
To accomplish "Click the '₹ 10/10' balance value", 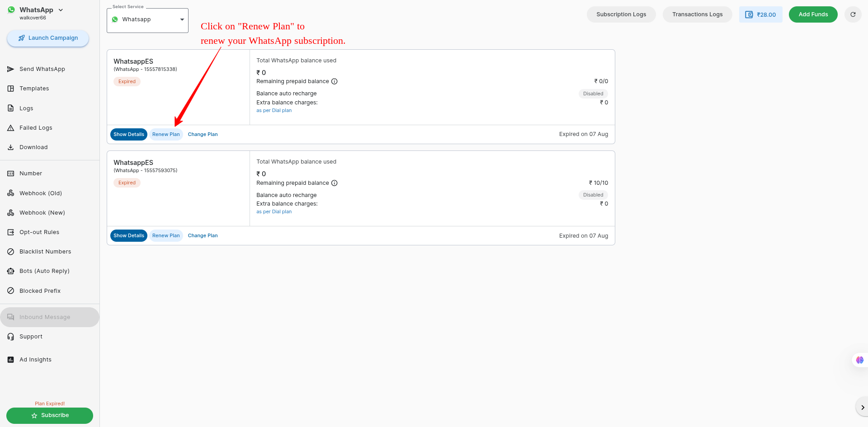I will (598, 183).
